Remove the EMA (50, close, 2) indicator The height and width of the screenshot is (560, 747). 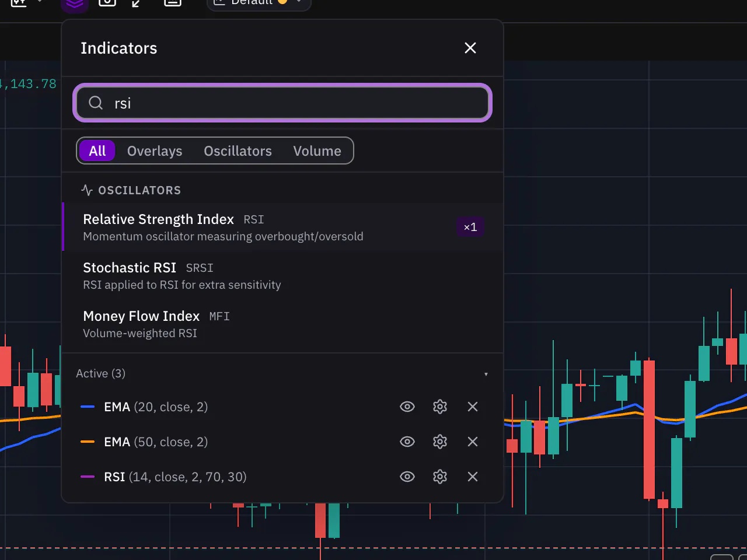[473, 442]
